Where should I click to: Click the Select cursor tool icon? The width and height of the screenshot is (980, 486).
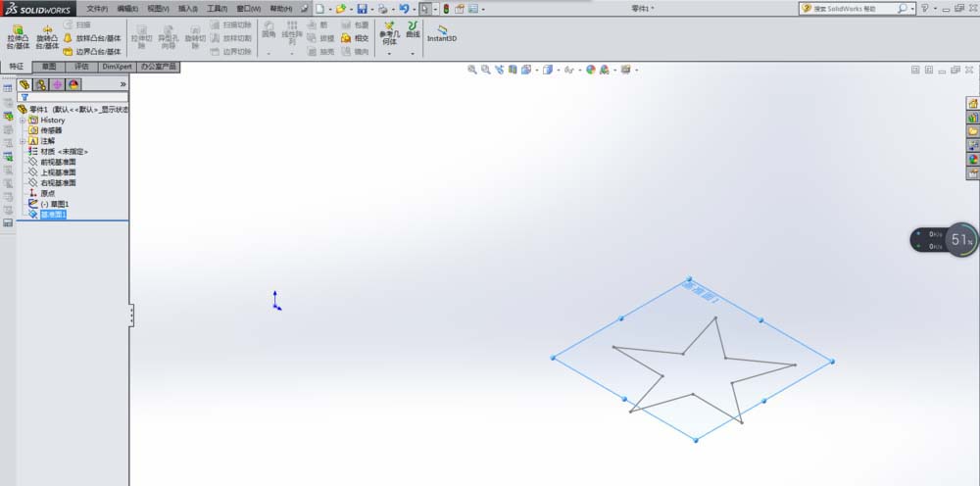click(x=425, y=9)
